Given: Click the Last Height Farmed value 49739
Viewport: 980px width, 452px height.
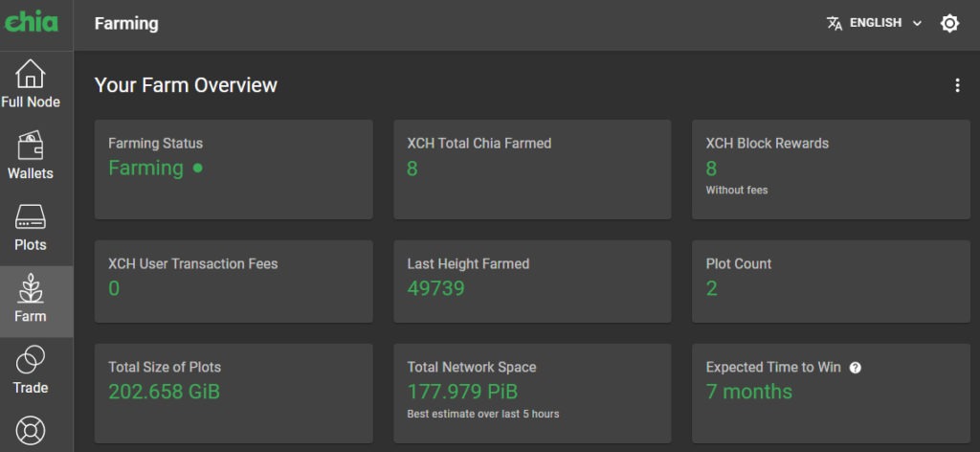Looking at the screenshot, I should tap(435, 288).
